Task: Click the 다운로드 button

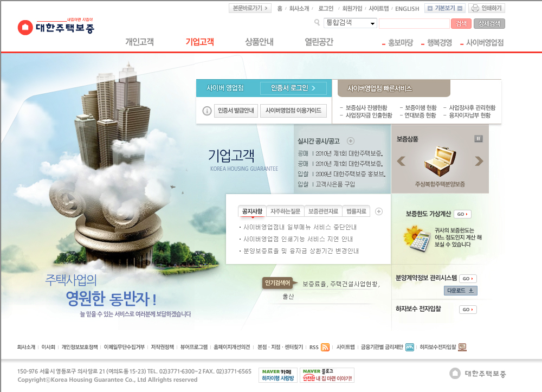Action: pyautogui.click(x=461, y=291)
